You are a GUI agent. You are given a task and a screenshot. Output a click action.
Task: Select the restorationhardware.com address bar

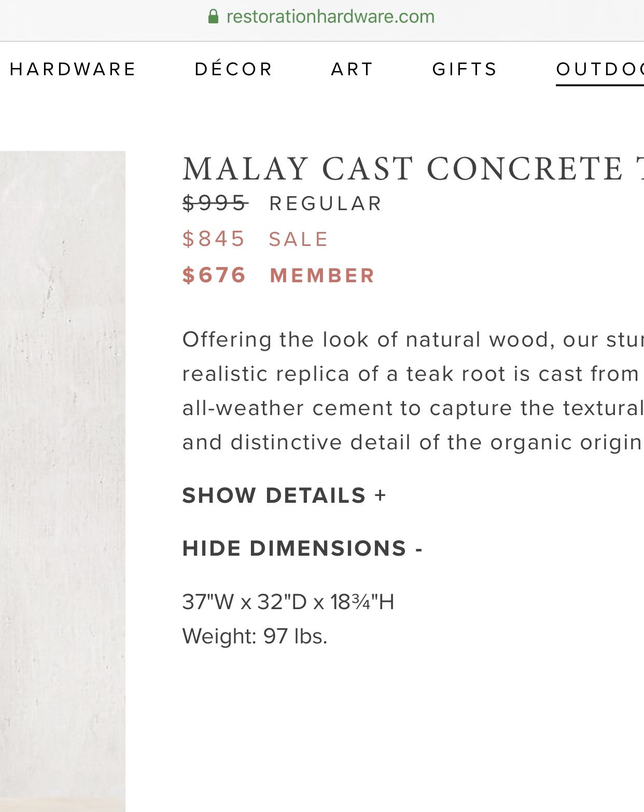(x=322, y=17)
